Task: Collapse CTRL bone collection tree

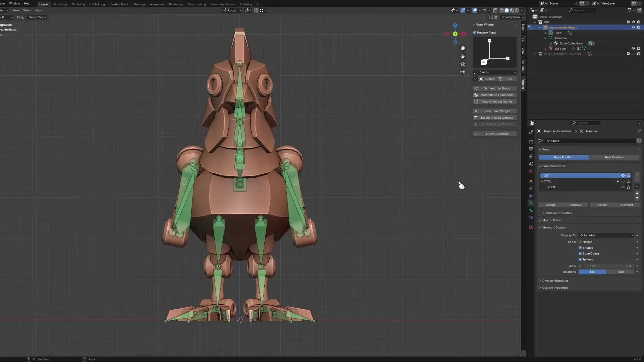Action: coord(542,181)
